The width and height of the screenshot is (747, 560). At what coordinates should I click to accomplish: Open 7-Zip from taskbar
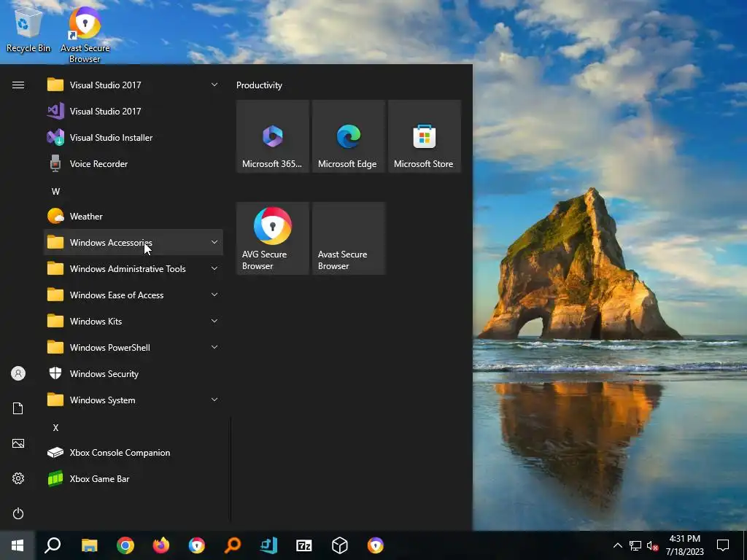click(304, 545)
